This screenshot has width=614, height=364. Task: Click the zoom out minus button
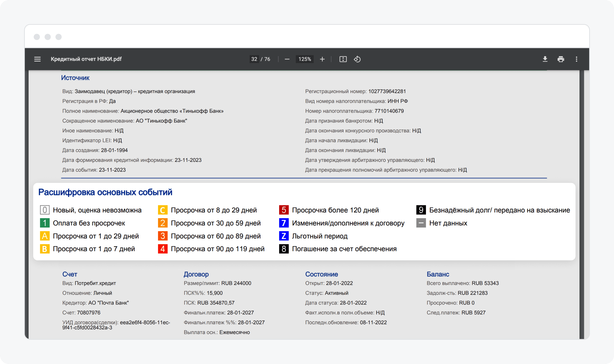point(287,59)
